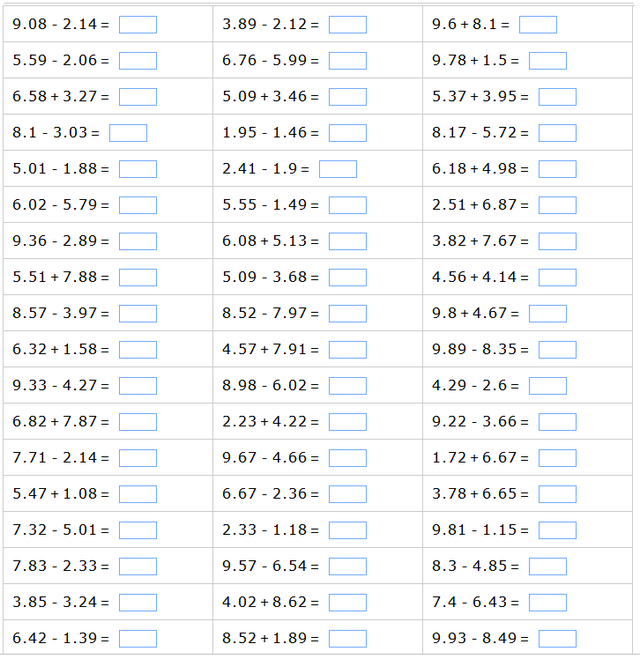Activate the input next to 6.18 + 4.98
The height and width of the screenshot is (659, 640).
click(x=557, y=169)
